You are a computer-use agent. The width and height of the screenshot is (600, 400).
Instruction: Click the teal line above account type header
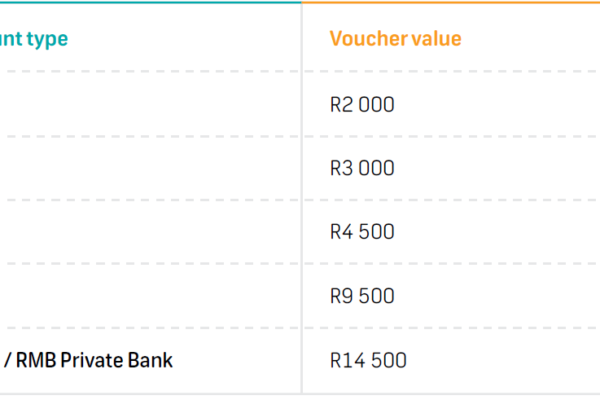pos(150,2)
